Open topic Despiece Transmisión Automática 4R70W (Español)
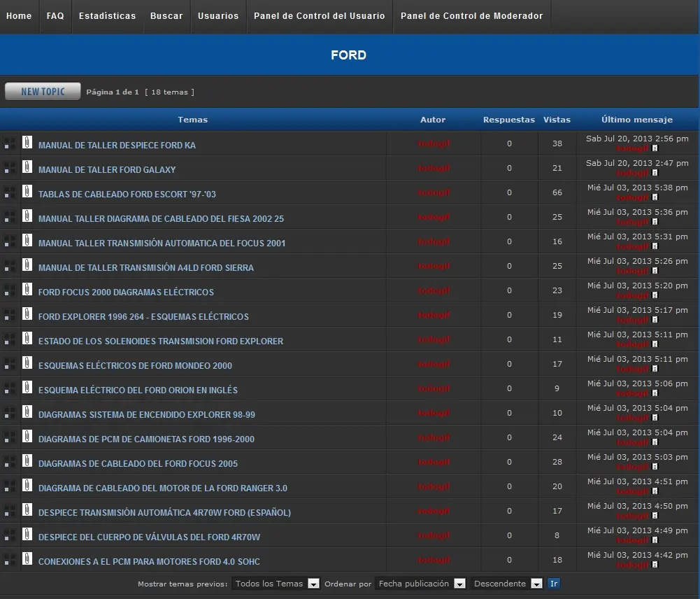This screenshot has width=700, height=599. (165, 513)
